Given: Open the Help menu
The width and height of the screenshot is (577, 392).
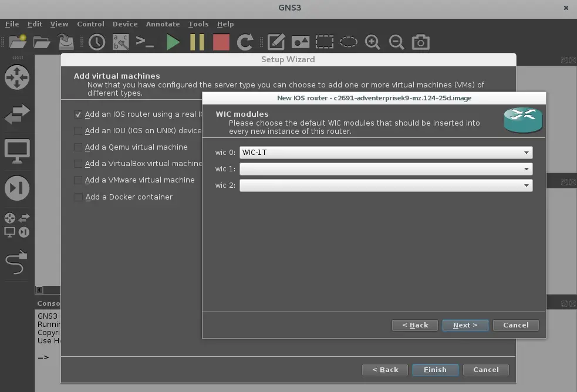Looking at the screenshot, I should pos(225,24).
